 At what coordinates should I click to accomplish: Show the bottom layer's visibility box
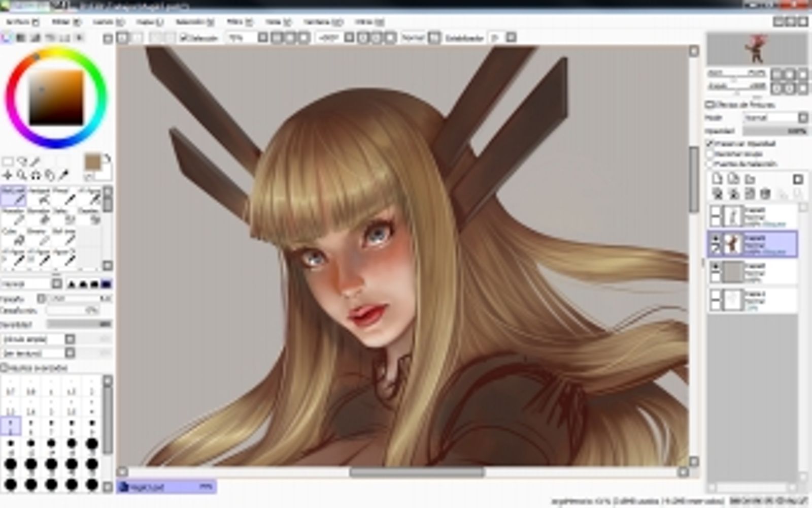pyautogui.click(x=716, y=295)
